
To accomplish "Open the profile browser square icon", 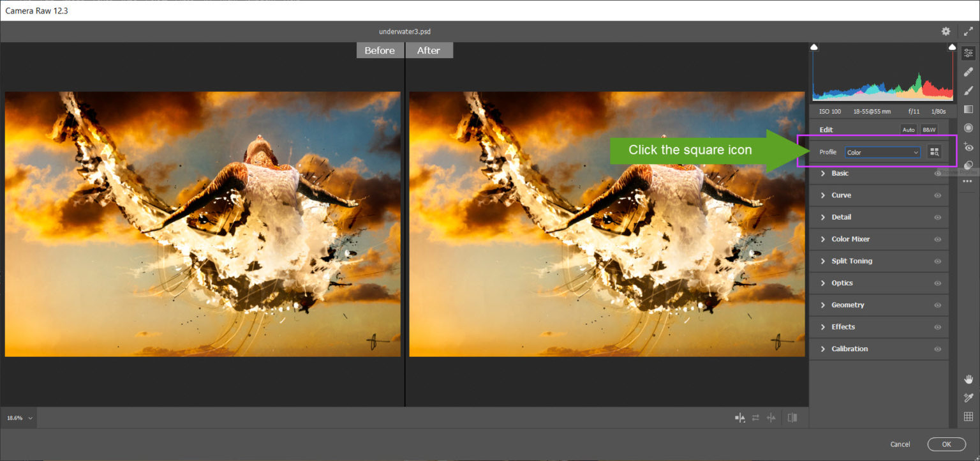I will (x=934, y=152).
